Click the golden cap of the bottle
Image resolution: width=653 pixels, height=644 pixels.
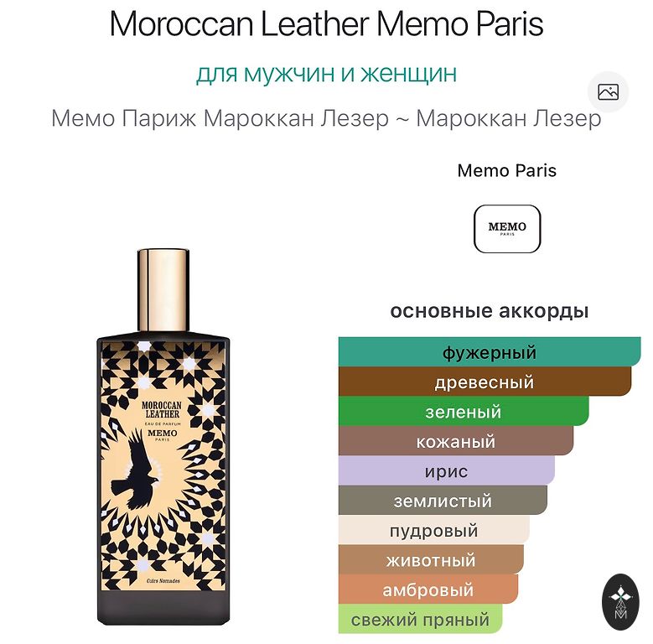click(x=163, y=290)
